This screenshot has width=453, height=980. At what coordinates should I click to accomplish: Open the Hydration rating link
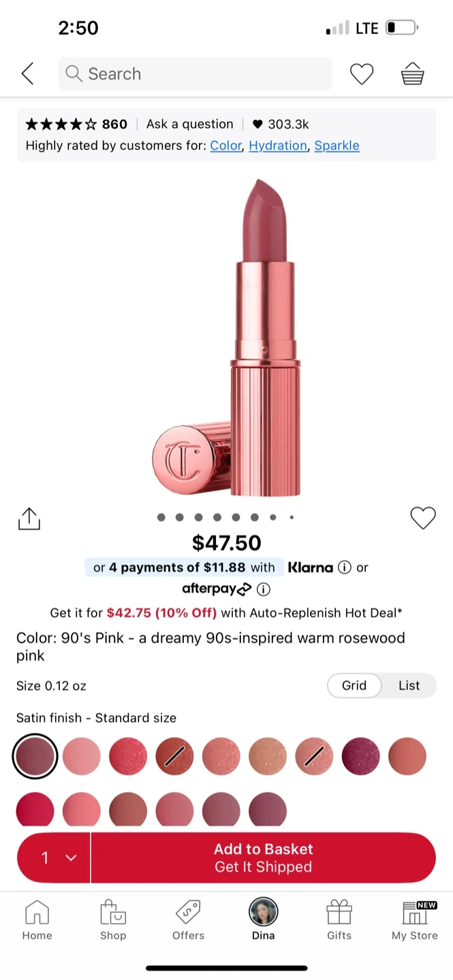coord(278,146)
